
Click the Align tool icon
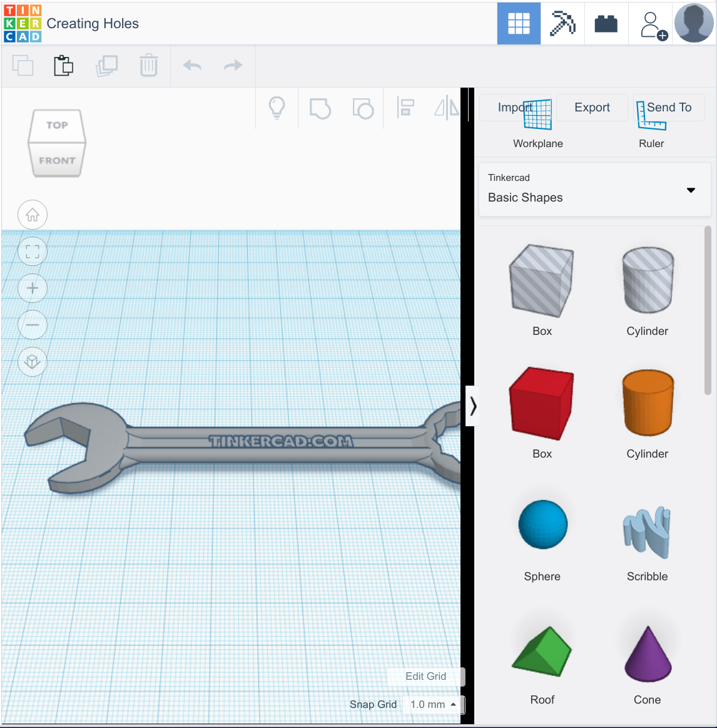tap(405, 108)
